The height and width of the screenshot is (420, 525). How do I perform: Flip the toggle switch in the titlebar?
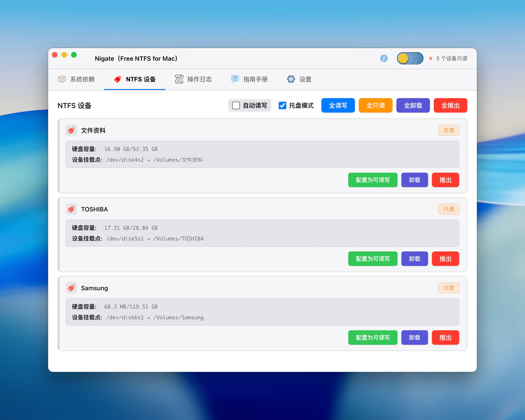coord(410,58)
